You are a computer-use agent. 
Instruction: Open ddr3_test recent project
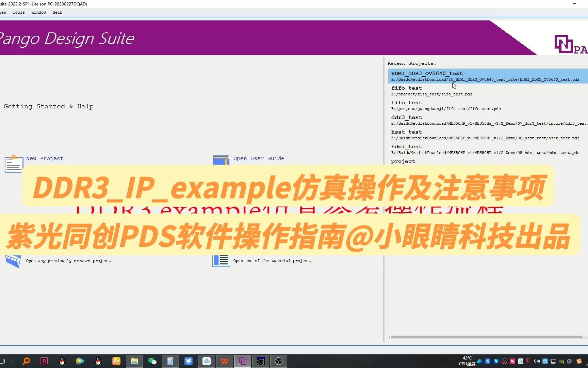[488, 120]
